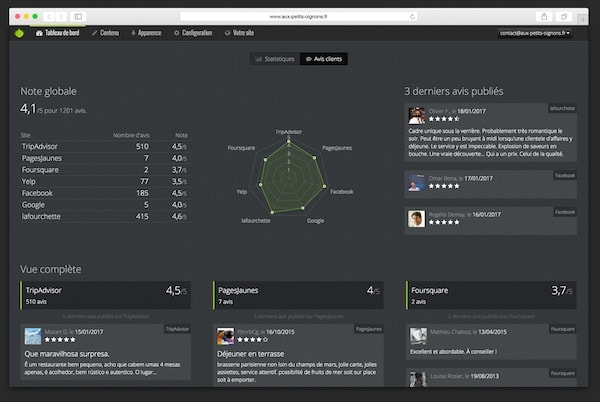The image size is (600, 402).
Task: Click the Yelp row in site table
Action: point(104,181)
